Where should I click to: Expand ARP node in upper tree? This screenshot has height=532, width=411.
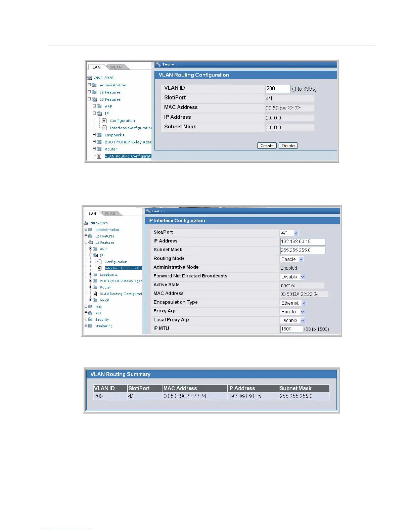(x=94, y=106)
